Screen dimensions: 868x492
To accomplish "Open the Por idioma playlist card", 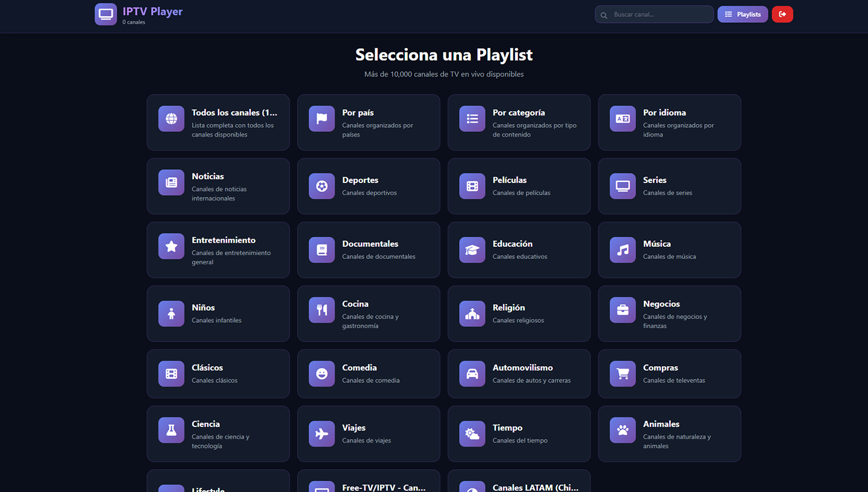I will coord(669,122).
